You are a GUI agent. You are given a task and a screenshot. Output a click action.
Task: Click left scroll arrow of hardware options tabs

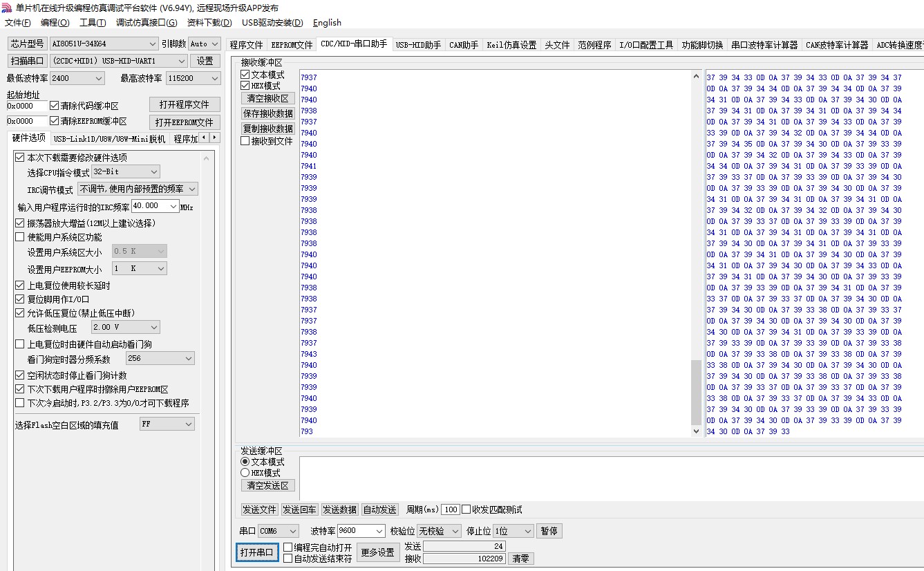point(204,138)
